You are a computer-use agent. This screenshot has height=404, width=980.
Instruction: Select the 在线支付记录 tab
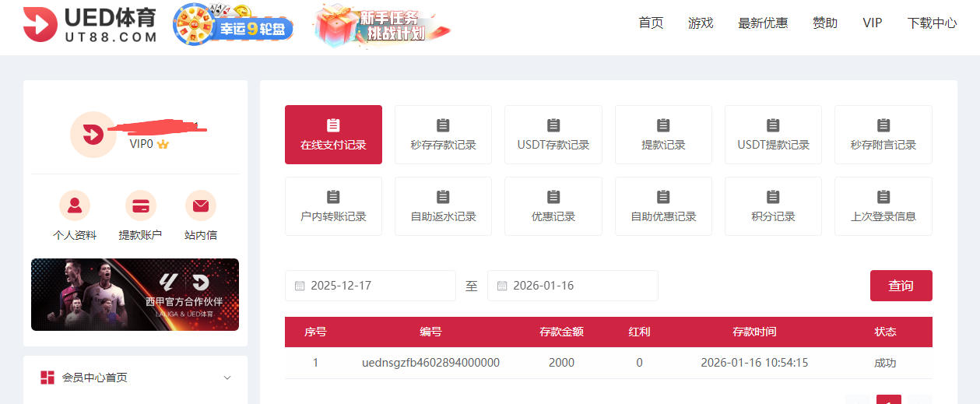pyautogui.click(x=333, y=135)
